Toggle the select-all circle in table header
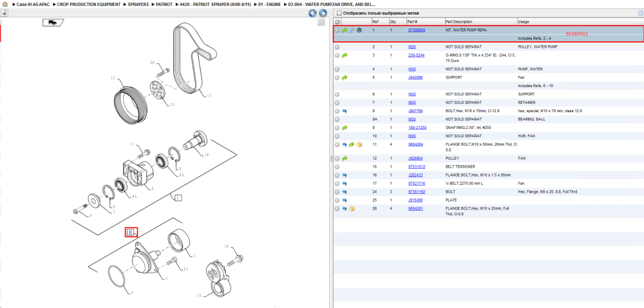 click(x=337, y=22)
